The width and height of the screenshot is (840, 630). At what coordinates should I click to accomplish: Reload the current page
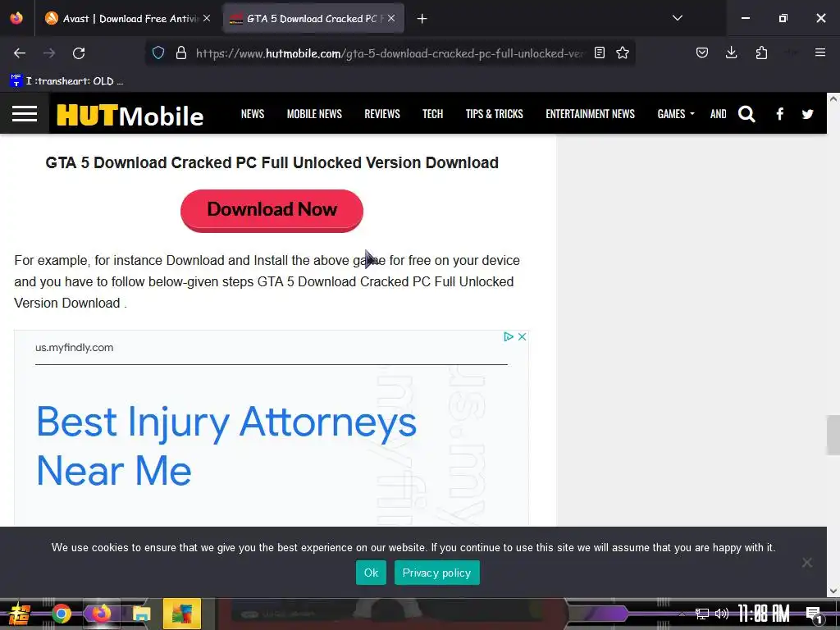[x=79, y=53]
